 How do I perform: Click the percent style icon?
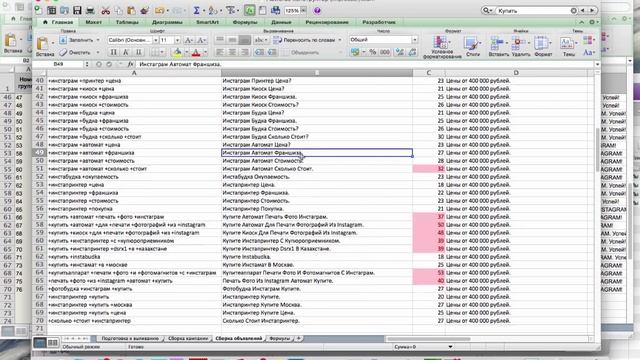(372, 52)
